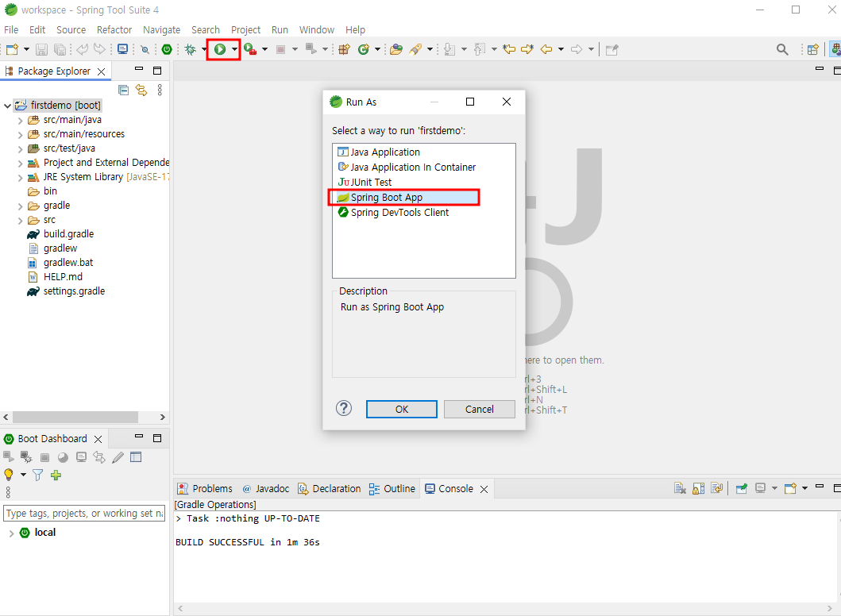This screenshot has height=616, width=841.
Task: Toggle Link with Editor in Package Explorer
Action: coord(141,90)
